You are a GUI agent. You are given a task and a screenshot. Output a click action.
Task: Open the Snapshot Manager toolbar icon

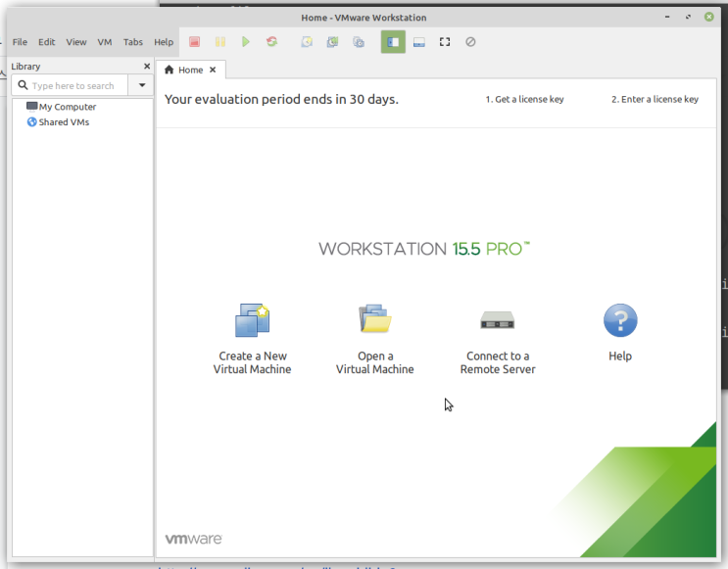click(359, 42)
